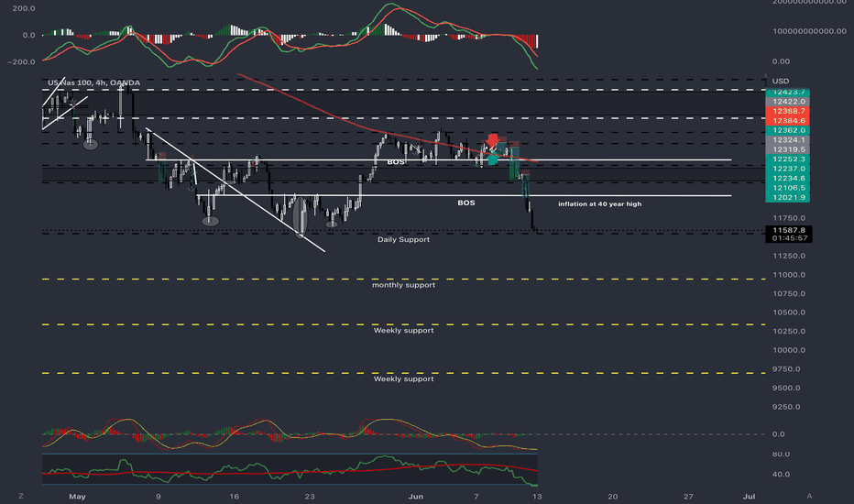Click the 20 date on time axis
The image size is (854, 504).
[613, 497]
